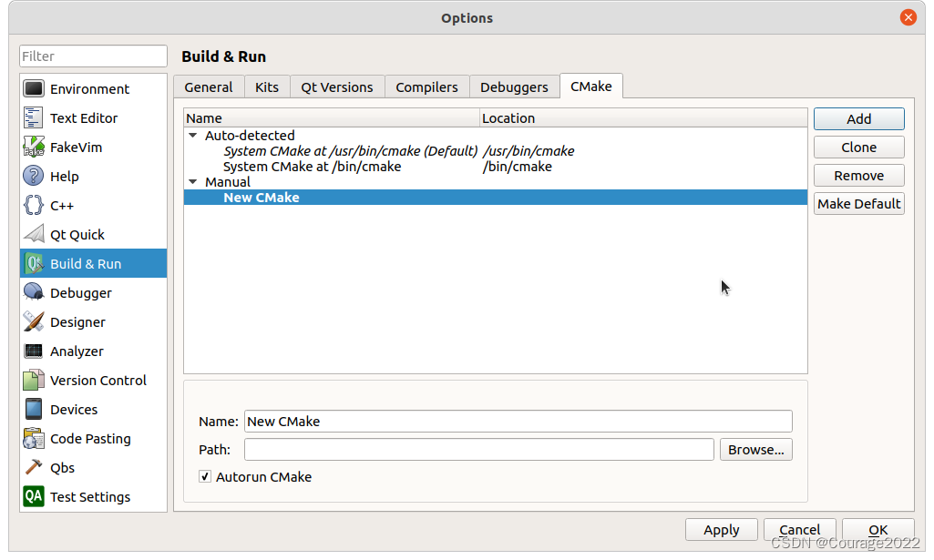Click the Name column header
This screenshot has height=560, width=934.
coord(332,117)
